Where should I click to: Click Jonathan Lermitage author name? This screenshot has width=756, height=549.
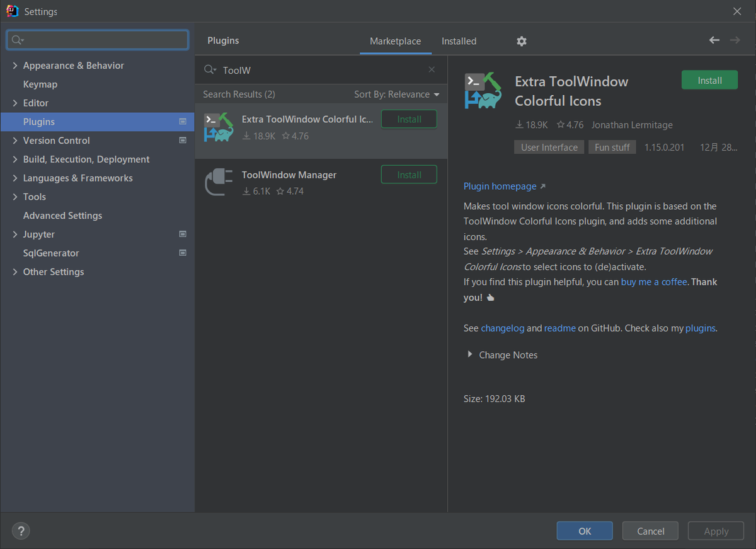(632, 125)
